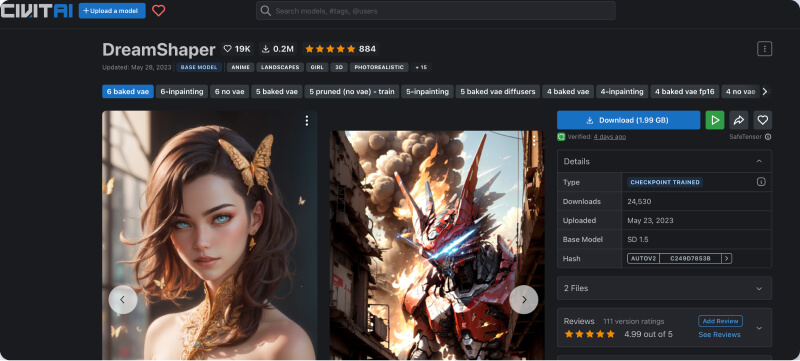Click the info icon in the Type row
The image size is (800, 361).
coord(761,182)
